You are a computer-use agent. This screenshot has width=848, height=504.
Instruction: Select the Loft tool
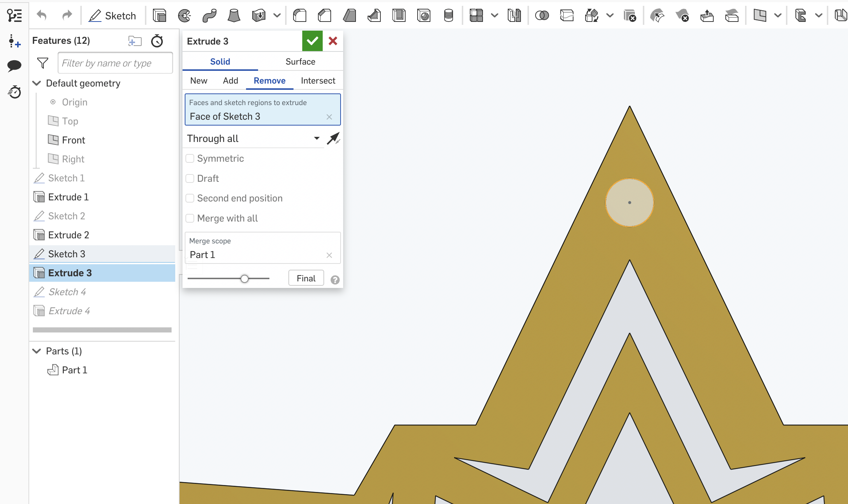pos(234,15)
